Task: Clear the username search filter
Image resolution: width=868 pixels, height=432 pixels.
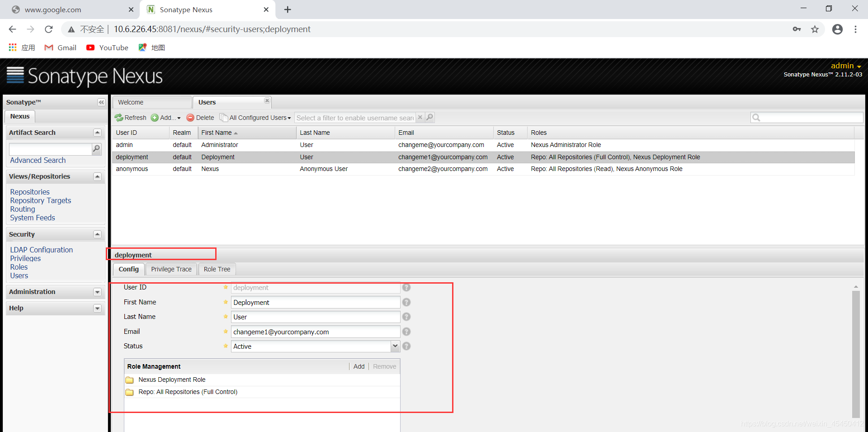Action: click(420, 118)
